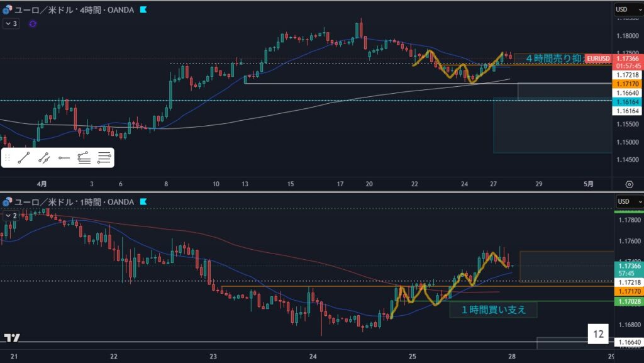This screenshot has height=363, width=644.
Task: Open USD currency dropdown on upper chart
Action: [x=625, y=9]
